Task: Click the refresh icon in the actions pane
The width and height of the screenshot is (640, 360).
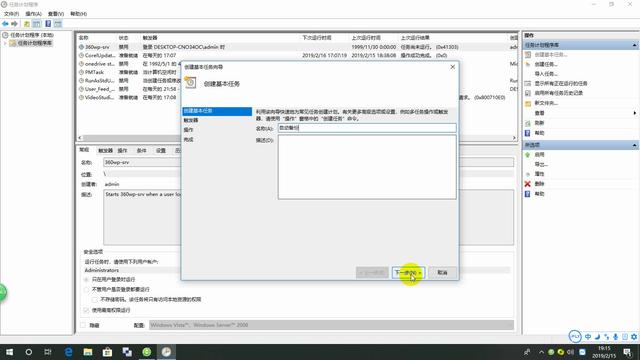Action: tap(527, 123)
